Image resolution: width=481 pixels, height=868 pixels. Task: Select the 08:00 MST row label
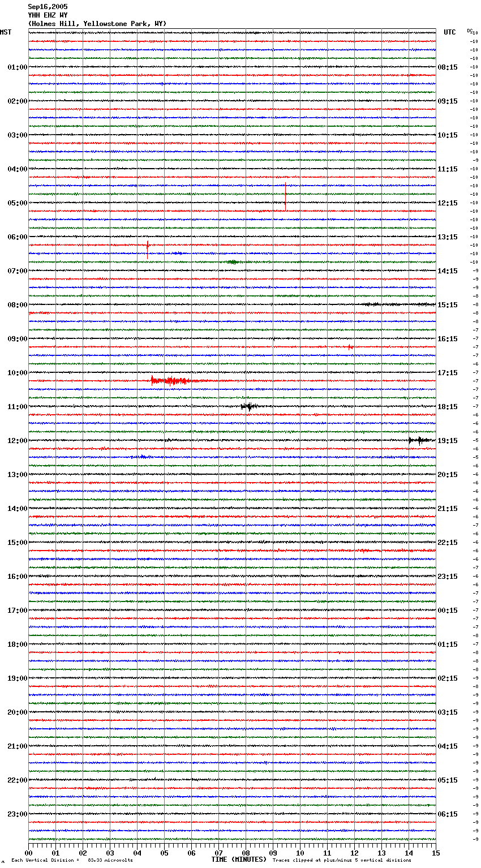(18, 305)
